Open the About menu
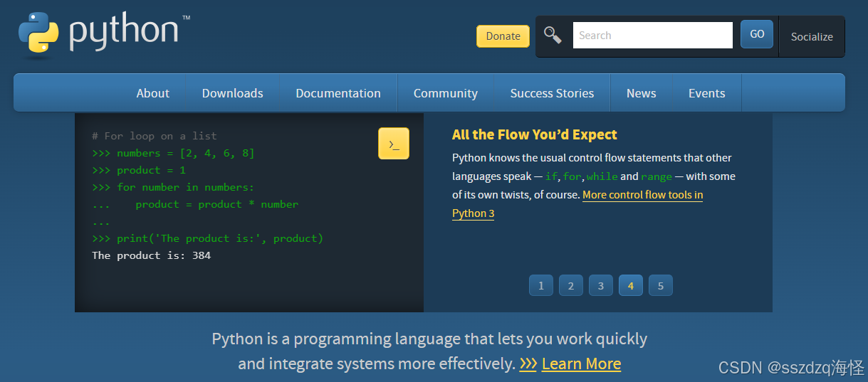 click(x=153, y=93)
